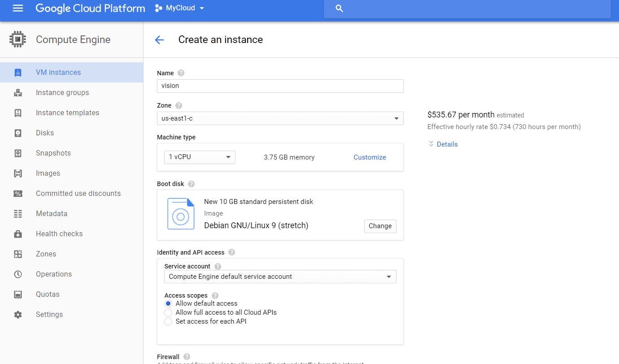Image resolution: width=619 pixels, height=364 pixels.
Task: Click Debian GNU/Linux 9 (stretch) text
Action: coord(256,225)
